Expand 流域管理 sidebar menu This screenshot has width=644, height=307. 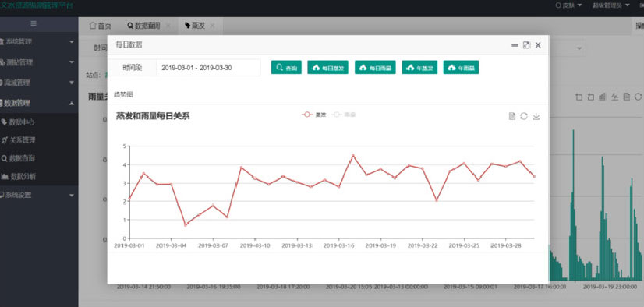(x=39, y=83)
